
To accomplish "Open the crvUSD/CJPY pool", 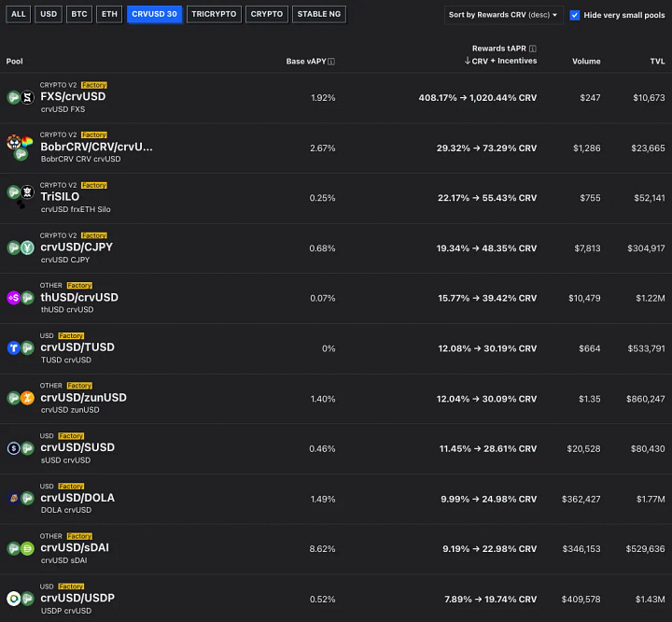I will tap(77, 247).
